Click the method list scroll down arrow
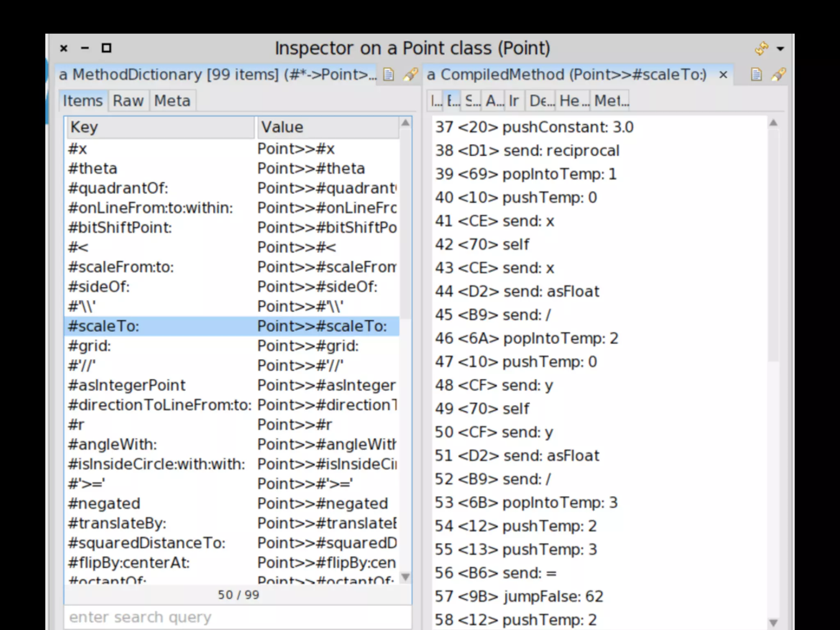The height and width of the screenshot is (630, 840). pos(405,577)
